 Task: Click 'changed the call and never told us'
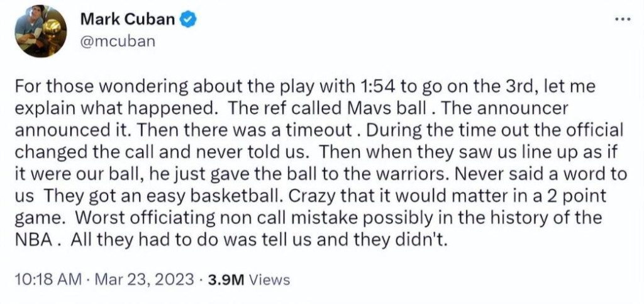click(153, 152)
